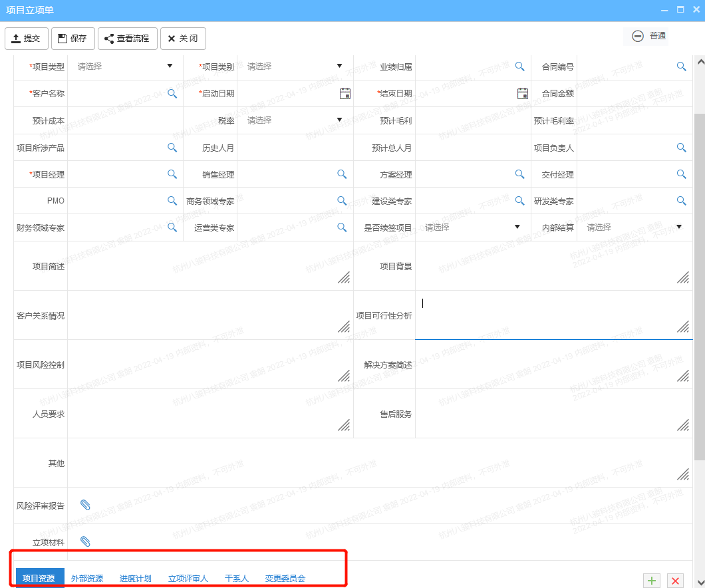Open the customer name (客户名称) lookup search

tap(172, 93)
